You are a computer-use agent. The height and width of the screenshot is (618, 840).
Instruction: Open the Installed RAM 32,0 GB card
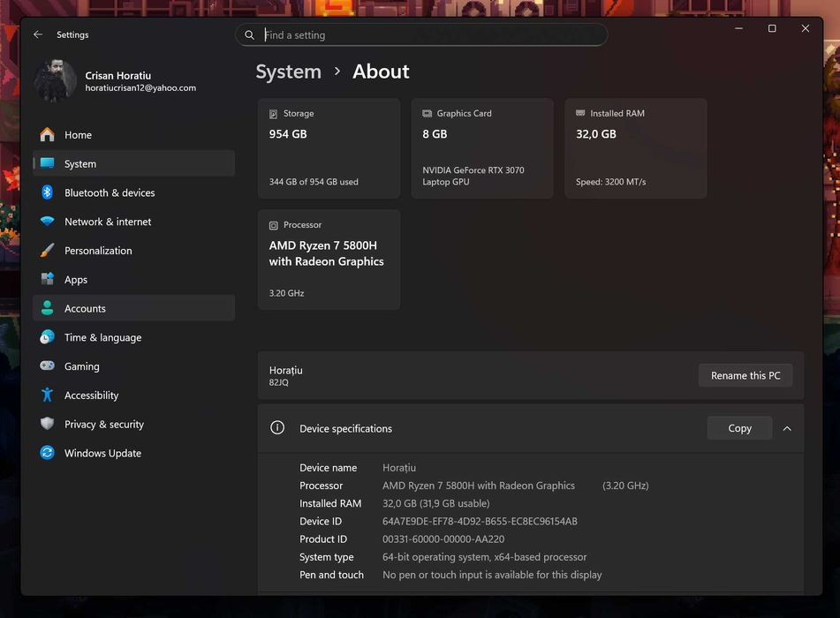coord(636,148)
